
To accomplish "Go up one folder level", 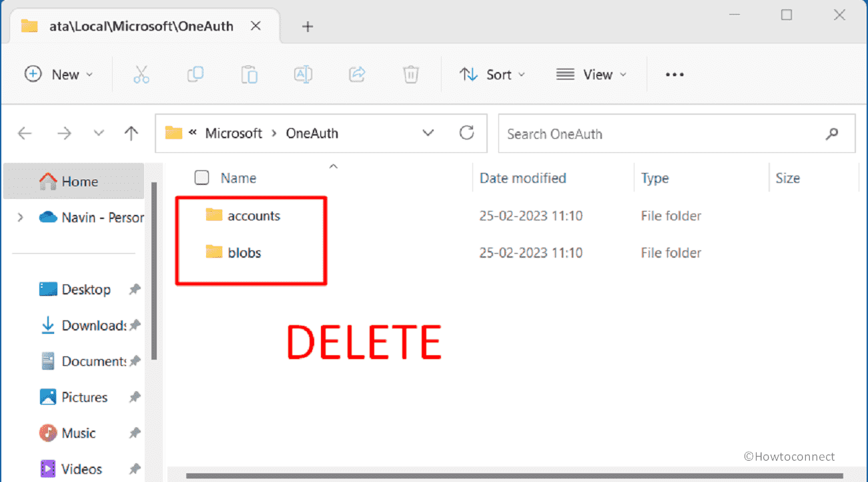I will pos(131,134).
